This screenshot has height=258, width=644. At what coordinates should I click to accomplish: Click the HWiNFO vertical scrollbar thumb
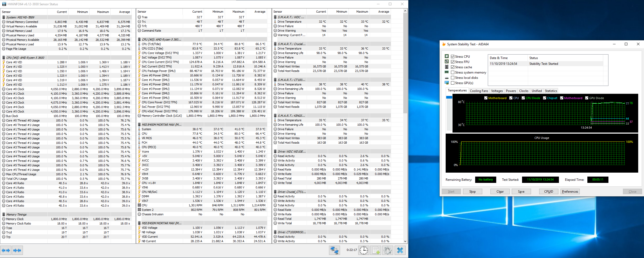coord(405,63)
